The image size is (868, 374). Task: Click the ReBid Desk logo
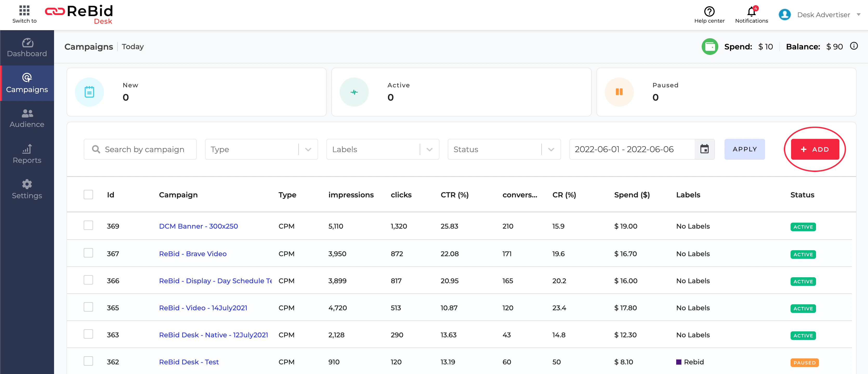click(79, 15)
